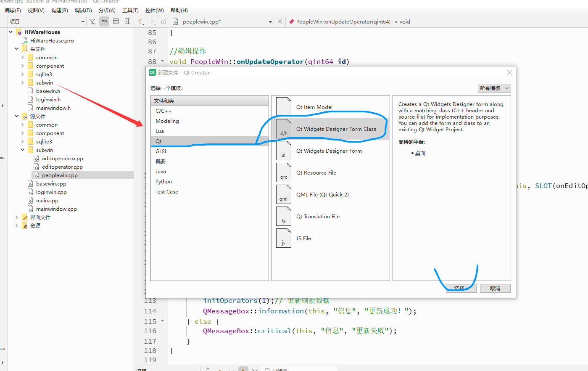The width and height of the screenshot is (588, 371).
Task: Expand the 资源 resources group
Action: 17,225
